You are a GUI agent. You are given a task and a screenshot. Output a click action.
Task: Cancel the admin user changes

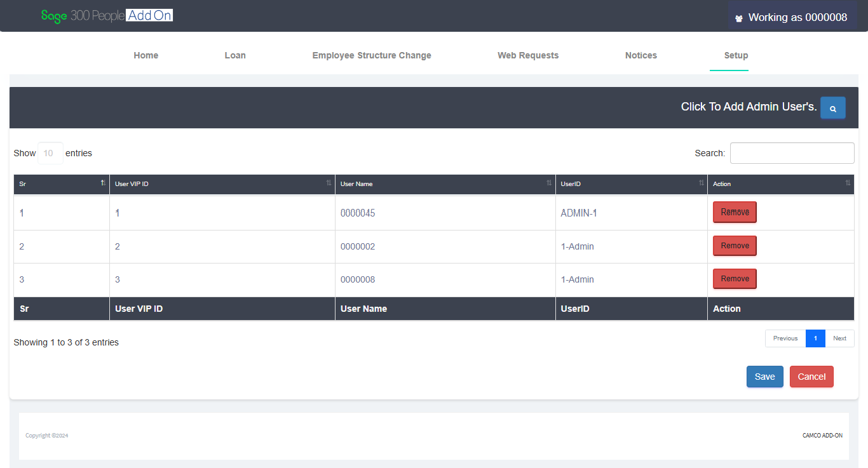tap(811, 377)
